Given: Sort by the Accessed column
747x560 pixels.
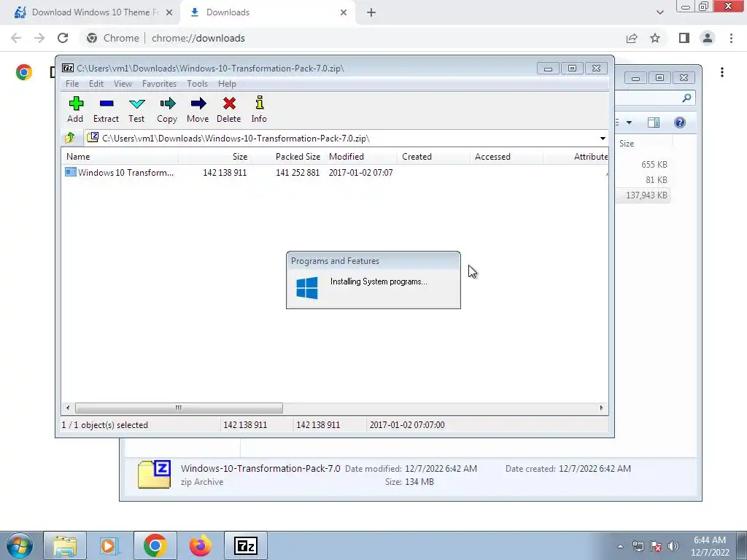Looking at the screenshot, I should point(506,157).
